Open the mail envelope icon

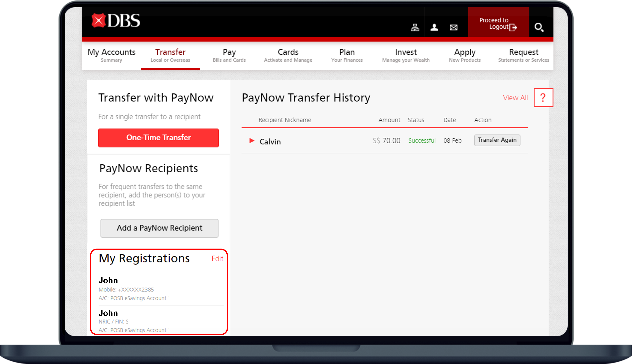tap(454, 27)
